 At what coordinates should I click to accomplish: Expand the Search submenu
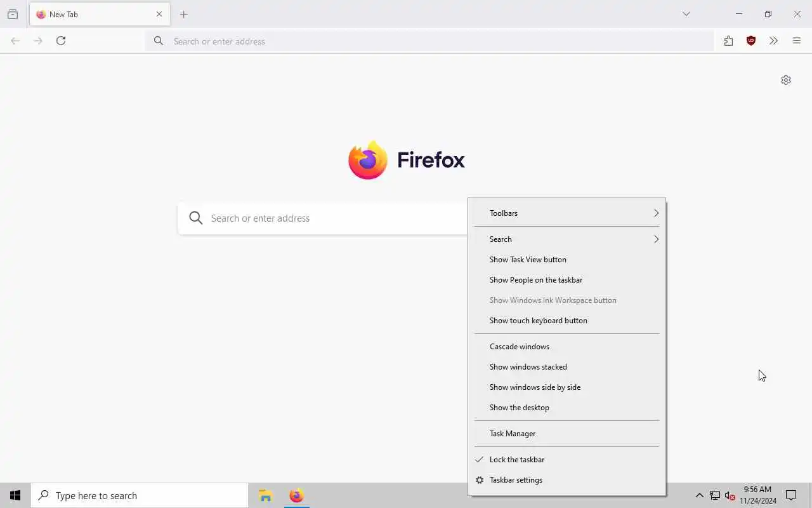point(567,239)
